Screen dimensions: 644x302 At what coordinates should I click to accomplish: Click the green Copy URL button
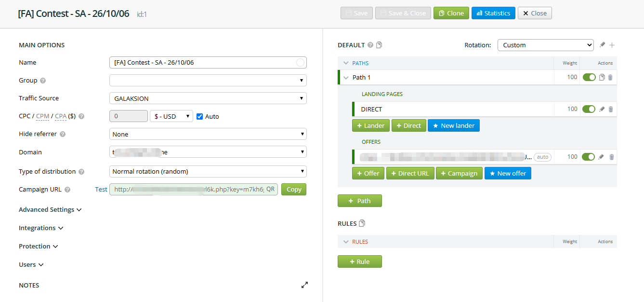[x=294, y=189]
